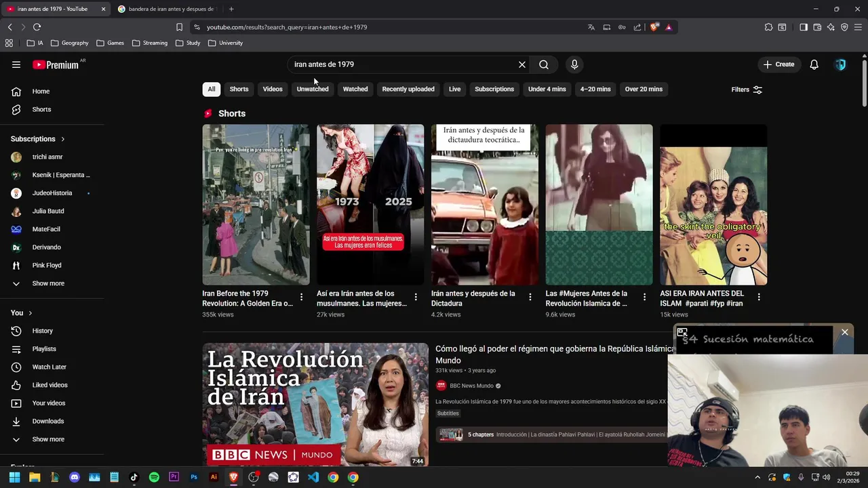Select the Videos filter chip
The width and height of the screenshot is (868, 488).
(273, 89)
